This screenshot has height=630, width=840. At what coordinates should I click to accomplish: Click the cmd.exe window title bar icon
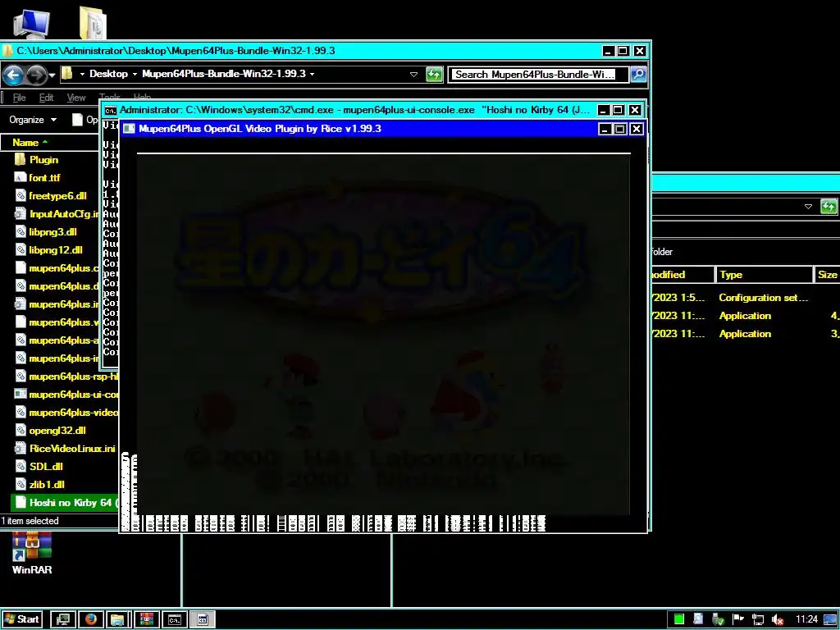(x=111, y=111)
